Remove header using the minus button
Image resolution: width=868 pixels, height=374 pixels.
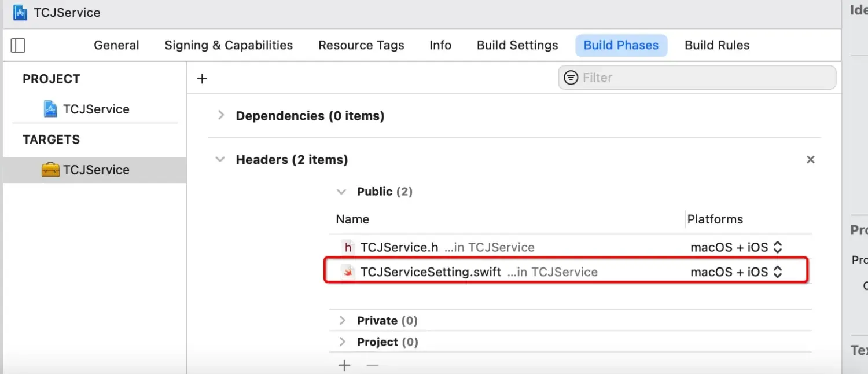point(372,365)
